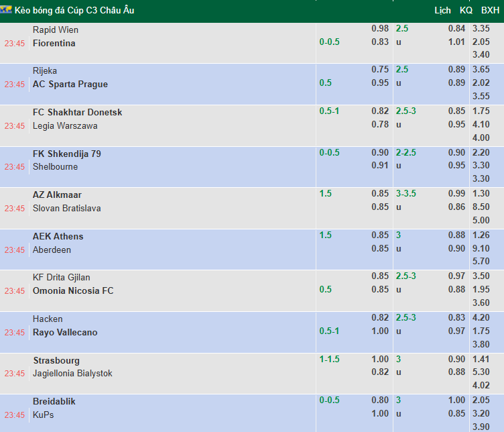Click the 23:45 kickoff time for Rapid Wien
The height and width of the screenshot is (432, 504).
pos(15,43)
